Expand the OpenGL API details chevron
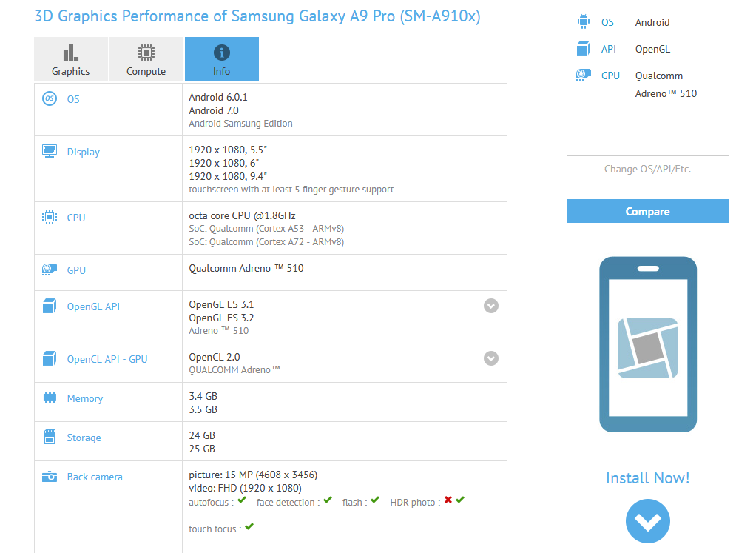This screenshot has height=553, width=756. [x=491, y=306]
